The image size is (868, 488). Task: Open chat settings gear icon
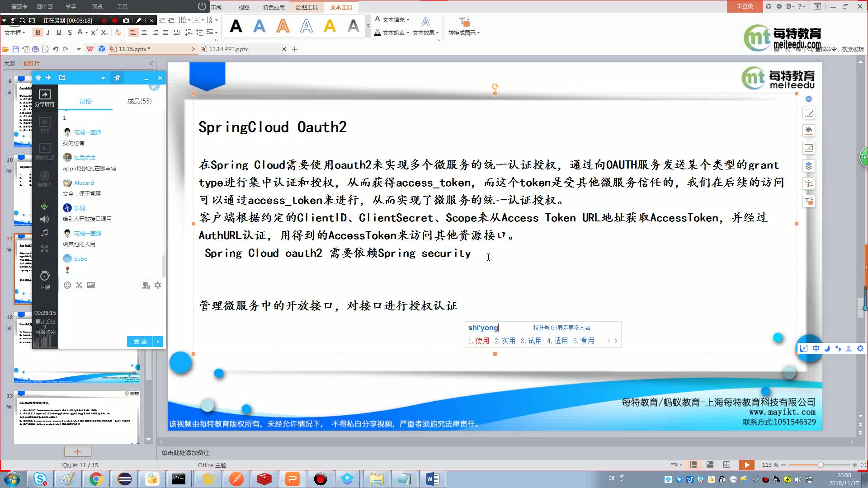tap(158, 285)
